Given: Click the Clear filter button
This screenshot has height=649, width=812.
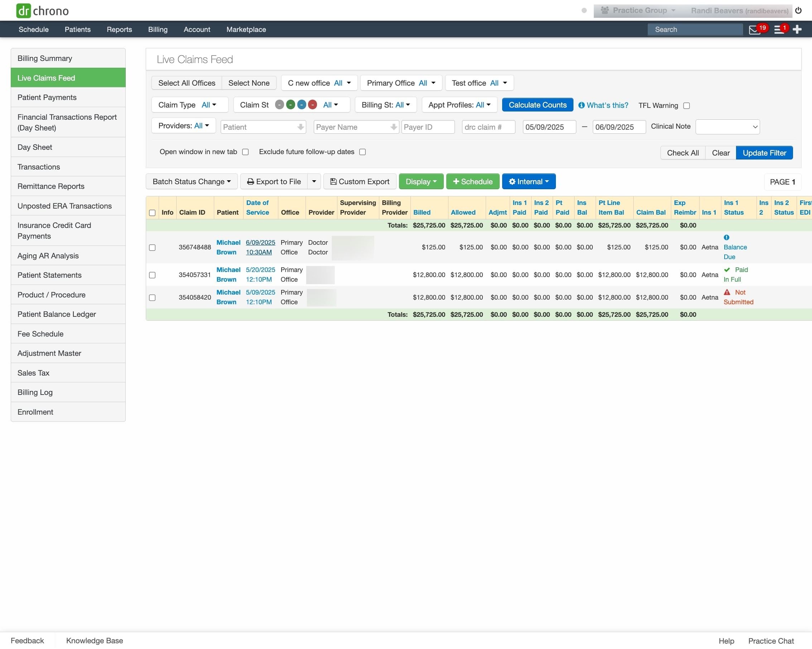Looking at the screenshot, I should tap(720, 153).
